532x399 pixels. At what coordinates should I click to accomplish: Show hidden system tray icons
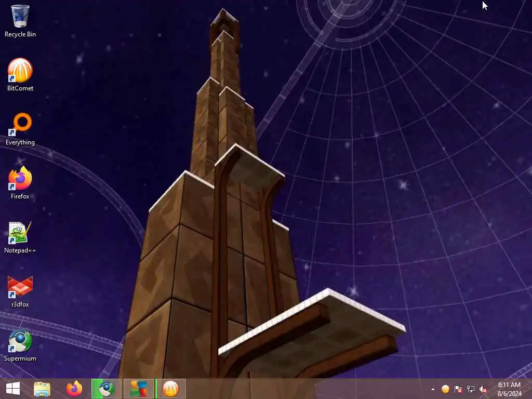click(x=433, y=389)
